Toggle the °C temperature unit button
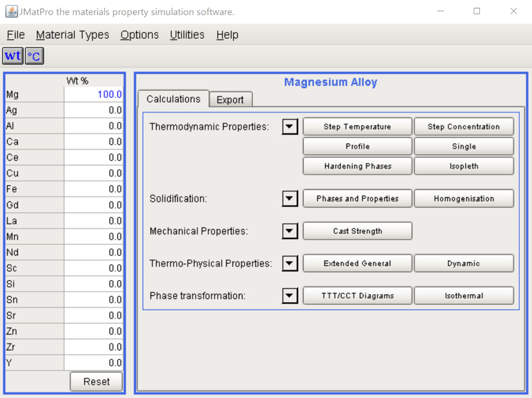532x398 pixels. [34, 56]
